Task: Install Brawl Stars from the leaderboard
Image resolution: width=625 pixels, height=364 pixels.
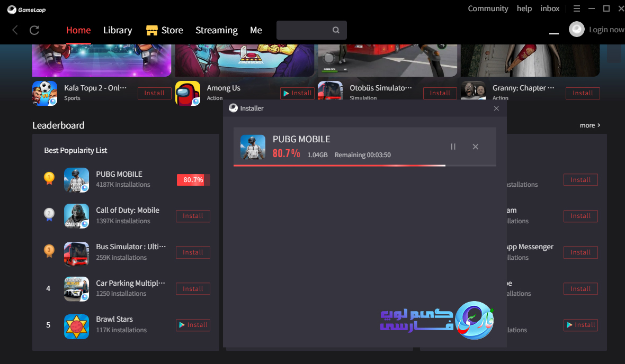Action: coord(193,325)
